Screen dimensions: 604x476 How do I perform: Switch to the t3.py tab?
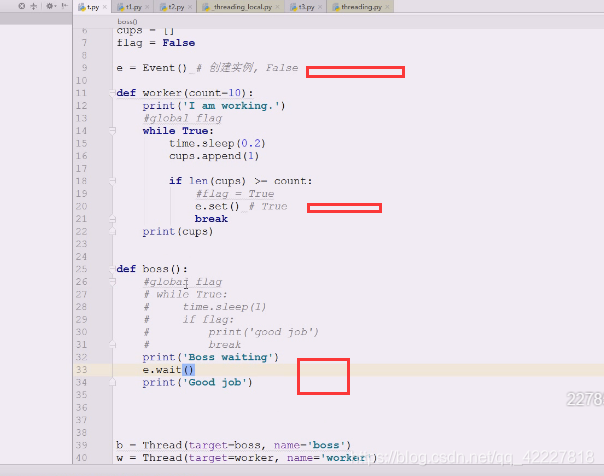click(x=307, y=7)
